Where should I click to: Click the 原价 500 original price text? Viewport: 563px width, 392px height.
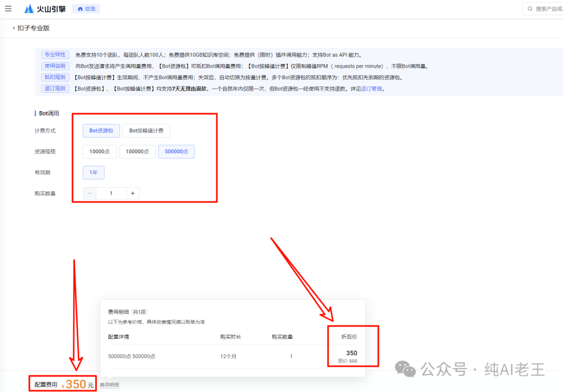coord(347,361)
